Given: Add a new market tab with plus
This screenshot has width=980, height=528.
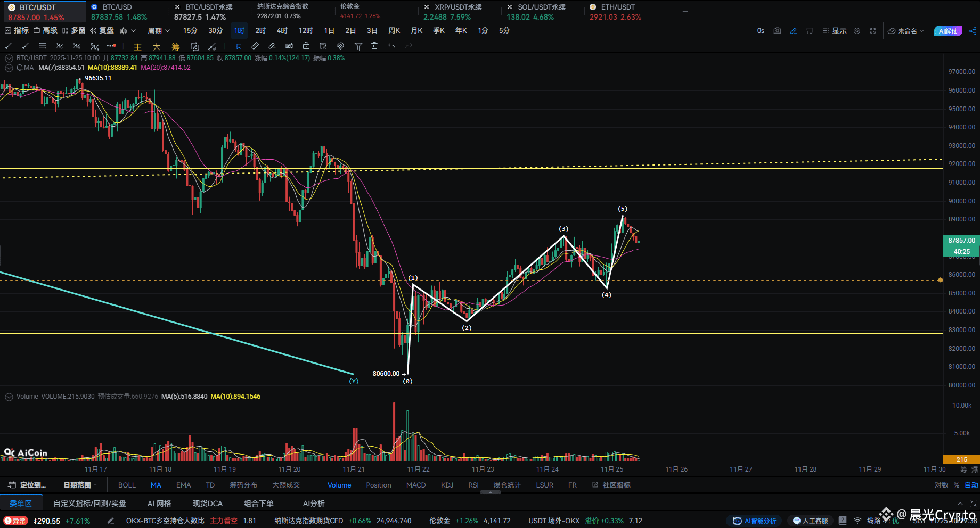Looking at the screenshot, I should (685, 11).
